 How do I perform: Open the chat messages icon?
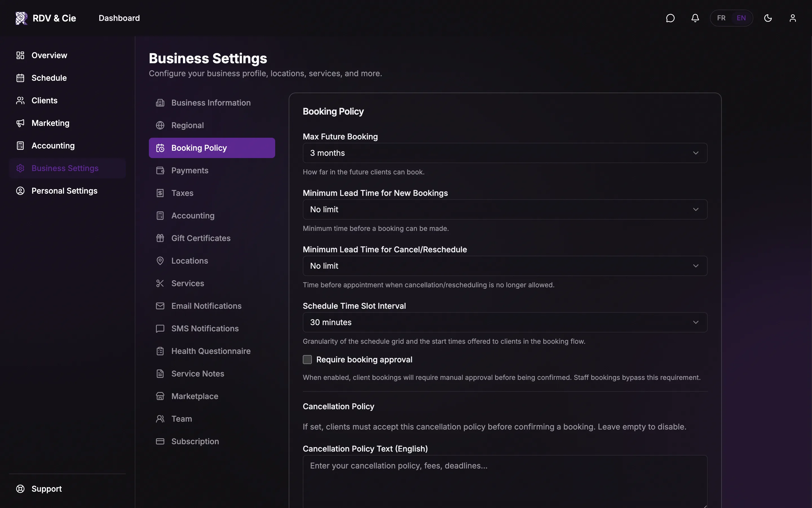[x=670, y=18]
